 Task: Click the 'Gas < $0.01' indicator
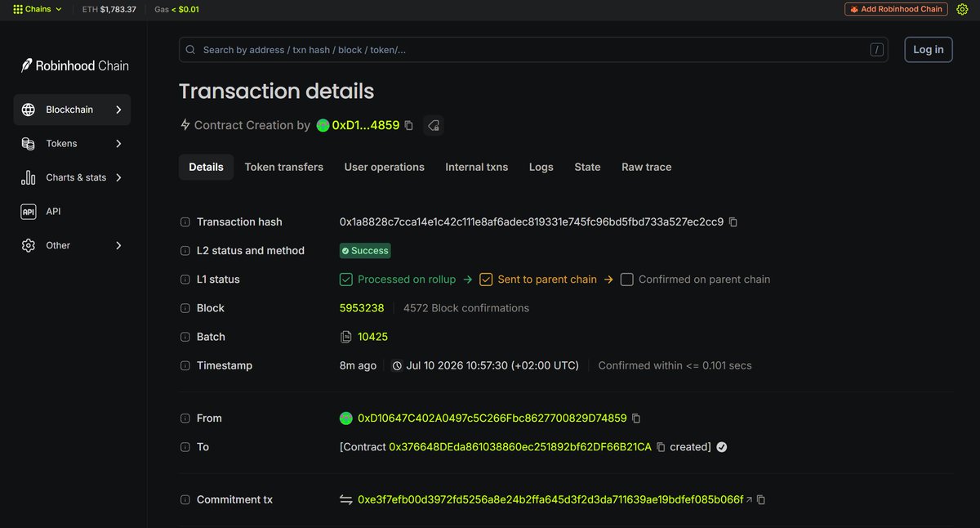pos(176,9)
